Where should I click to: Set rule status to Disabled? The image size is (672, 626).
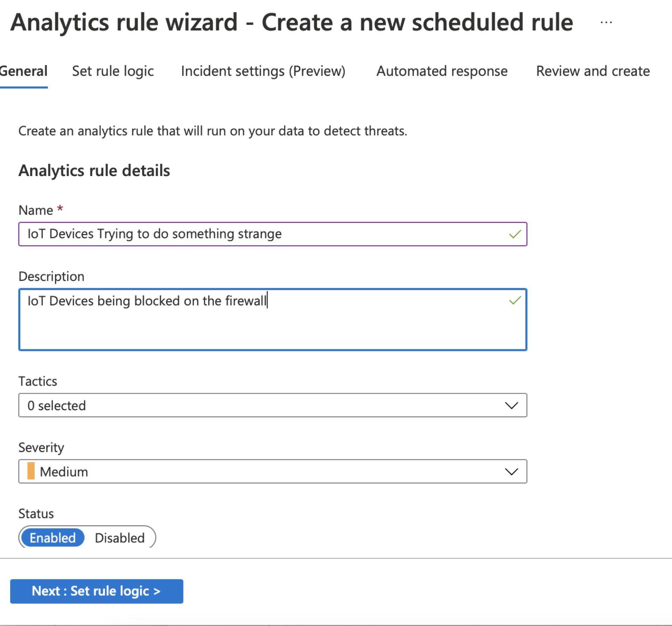(x=120, y=538)
